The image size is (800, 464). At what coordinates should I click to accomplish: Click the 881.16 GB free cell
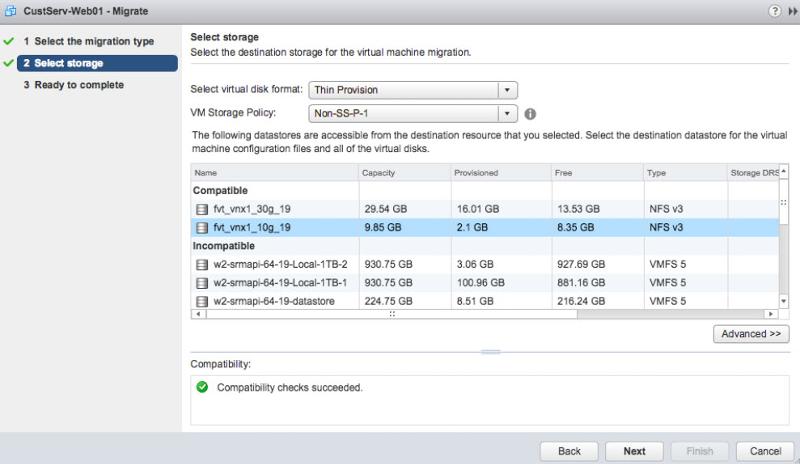tap(581, 283)
